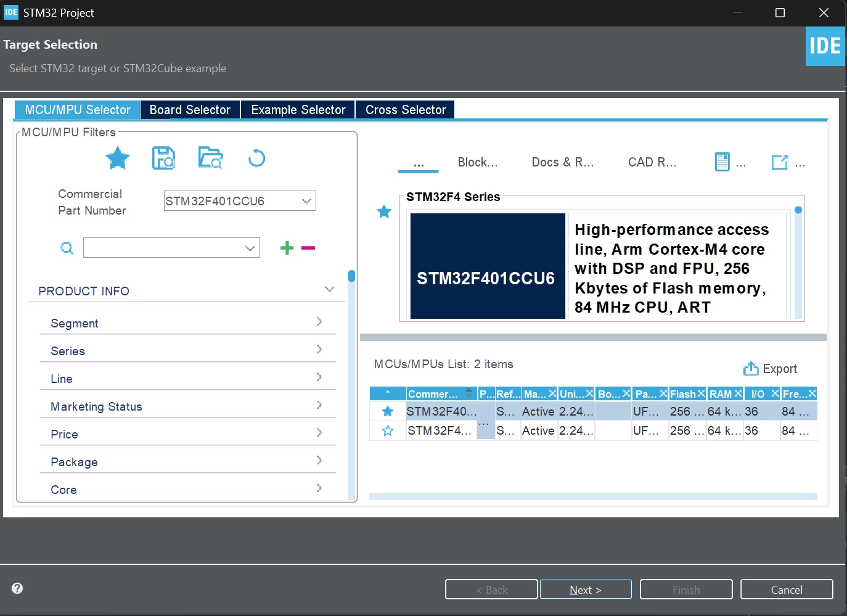
Task: Click the 'Active' status in the second row
Action: coord(538,431)
